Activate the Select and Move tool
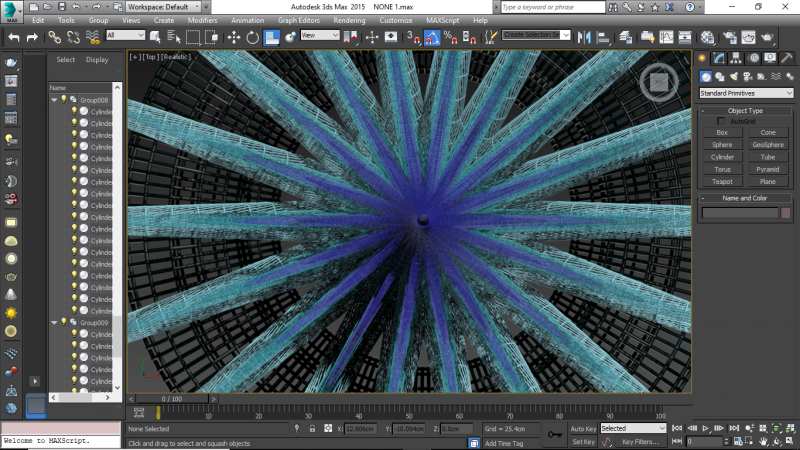The image size is (800, 450). tap(234, 37)
